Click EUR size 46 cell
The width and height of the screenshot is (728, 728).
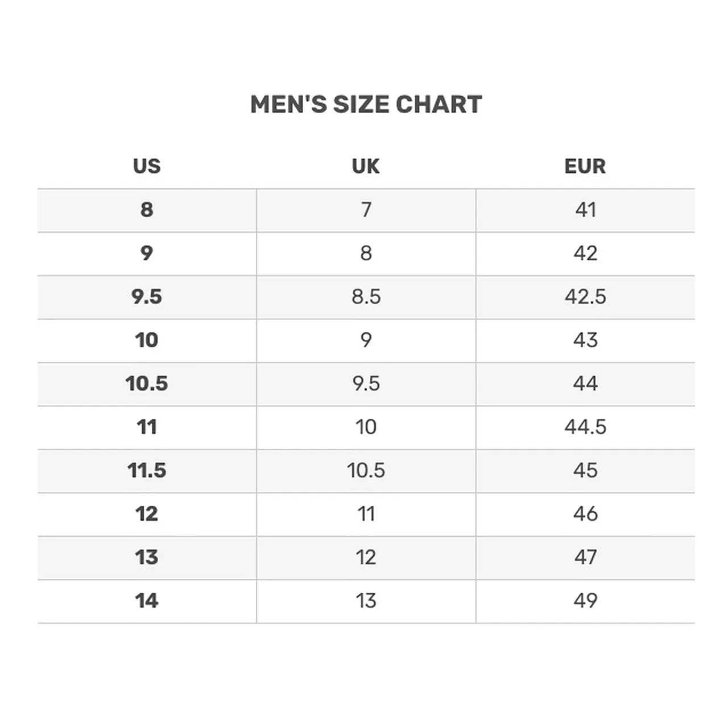(585, 515)
